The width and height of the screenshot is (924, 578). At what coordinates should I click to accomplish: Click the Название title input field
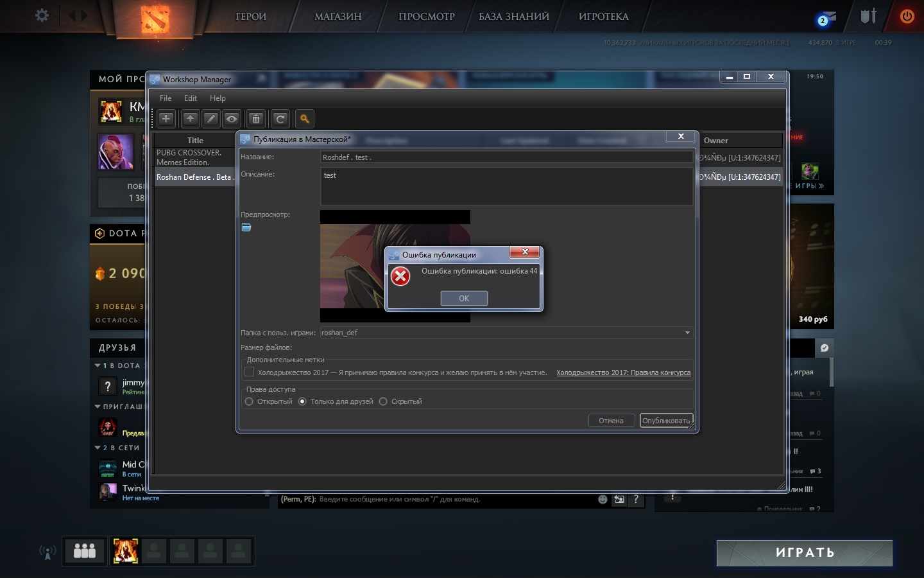(x=506, y=157)
